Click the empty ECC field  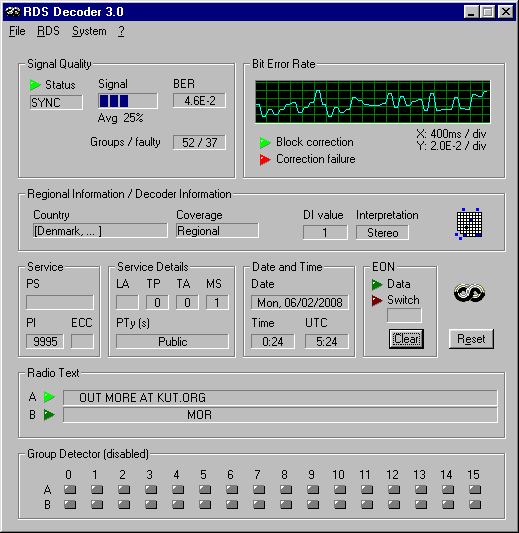click(82, 341)
